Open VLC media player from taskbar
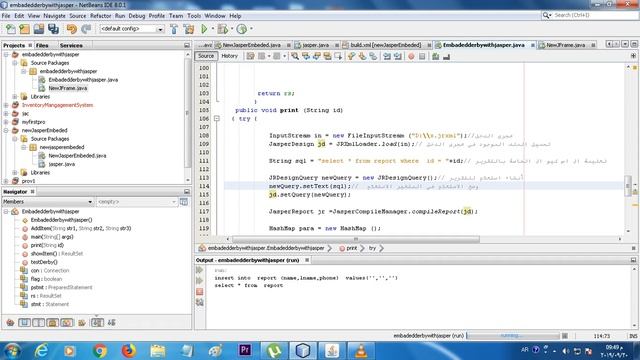This screenshot has width=640, height=360. coord(361,351)
